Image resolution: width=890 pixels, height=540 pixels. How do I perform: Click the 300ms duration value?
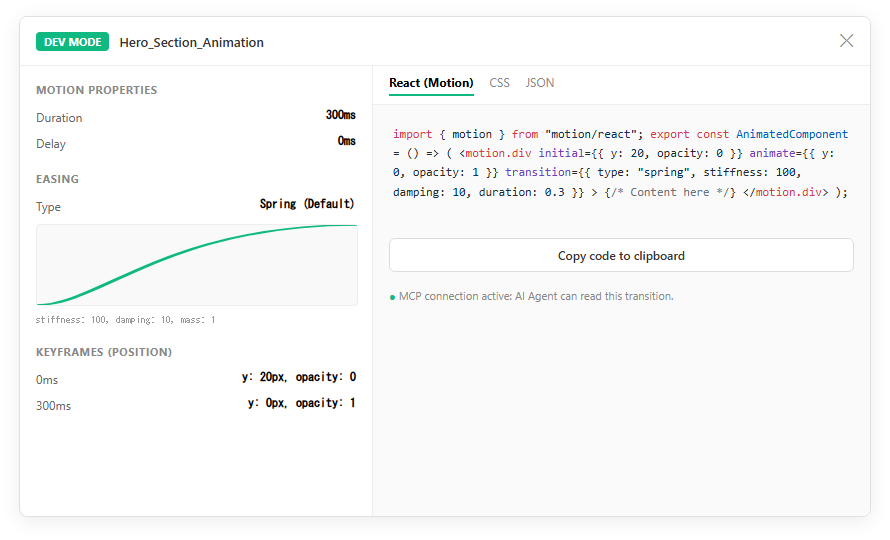(341, 115)
